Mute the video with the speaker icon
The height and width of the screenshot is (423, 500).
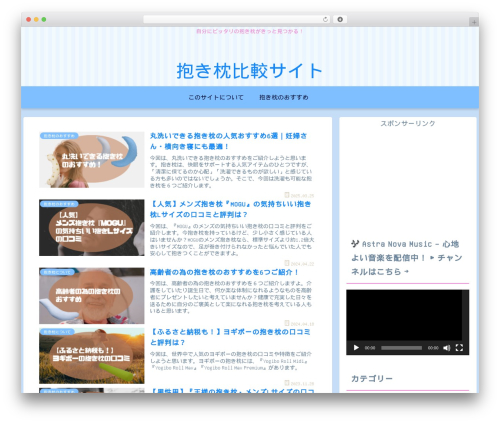pyautogui.click(x=446, y=348)
